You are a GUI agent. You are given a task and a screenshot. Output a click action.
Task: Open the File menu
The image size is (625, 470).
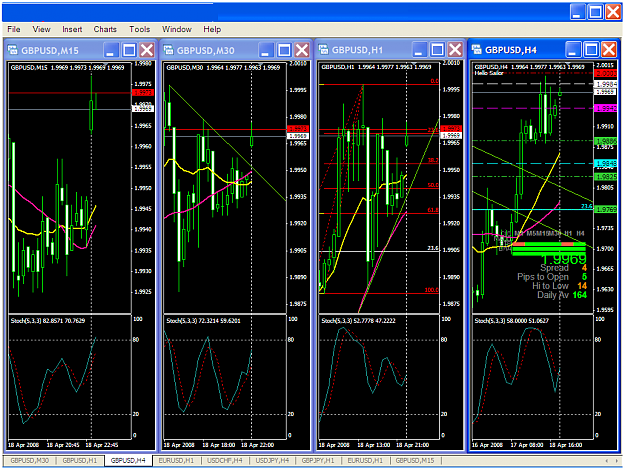[x=14, y=29]
